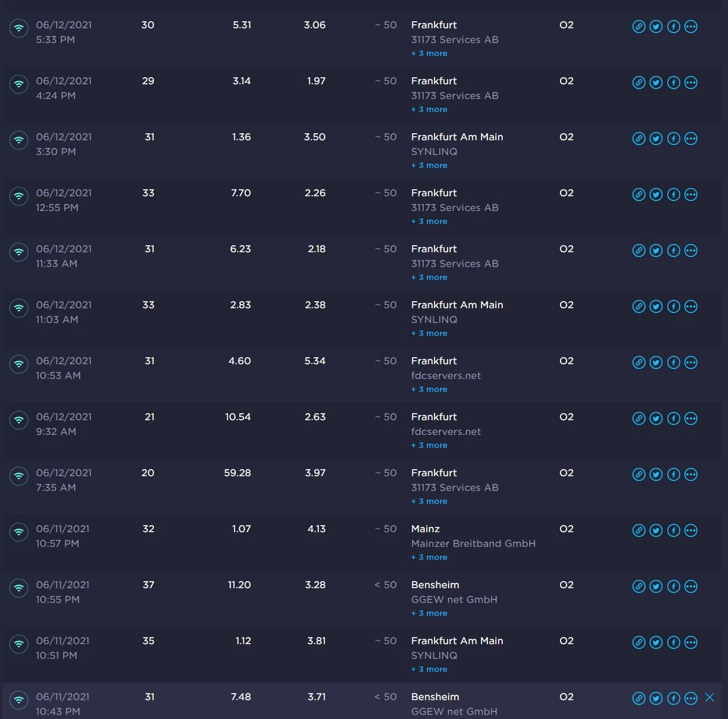The image size is (728, 719).
Task: Copy result link for Mainz test
Action: [638, 530]
